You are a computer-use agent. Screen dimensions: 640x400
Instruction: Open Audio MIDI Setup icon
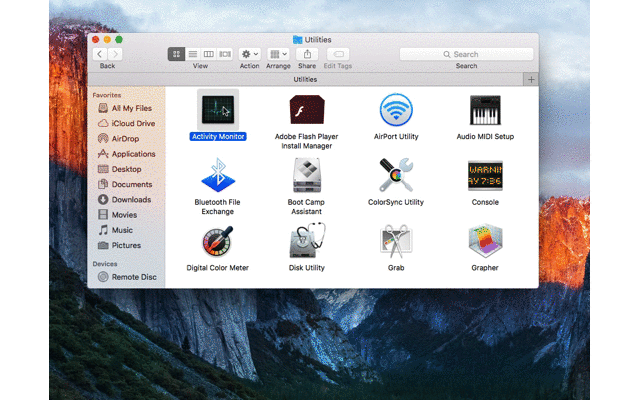point(485,109)
